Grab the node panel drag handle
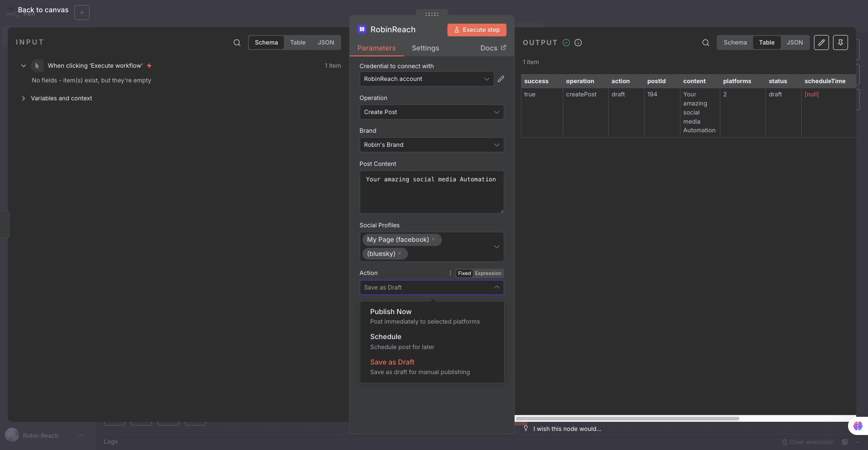 pos(432,14)
